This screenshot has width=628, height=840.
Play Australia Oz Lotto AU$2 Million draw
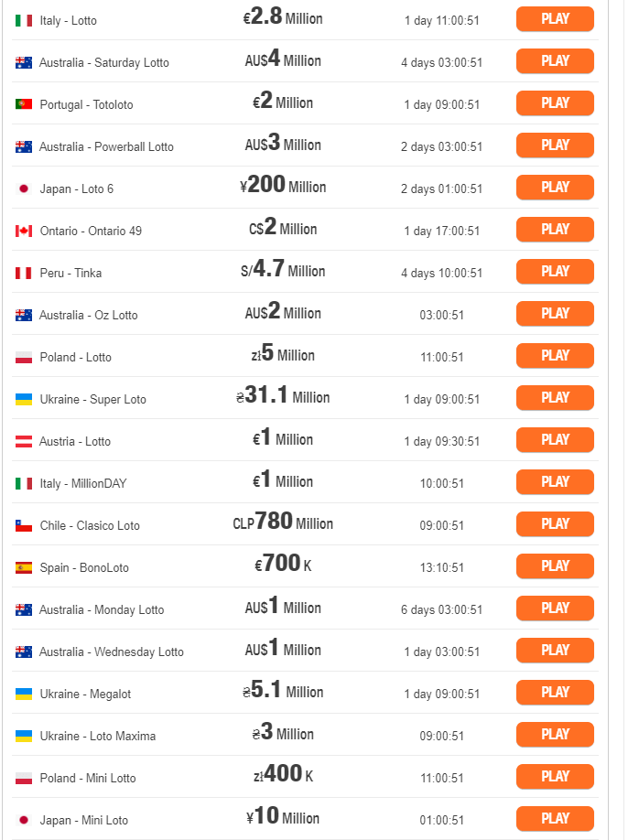(555, 313)
